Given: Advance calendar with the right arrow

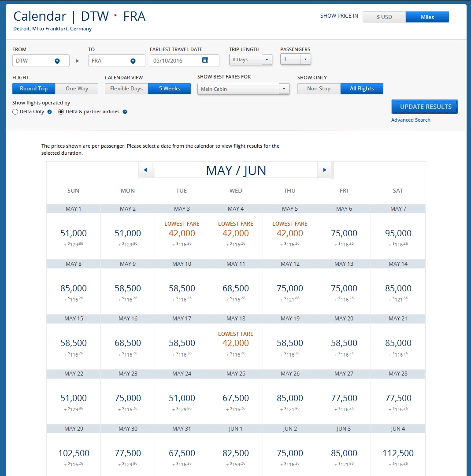Looking at the screenshot, I should (x=325, y=170).
